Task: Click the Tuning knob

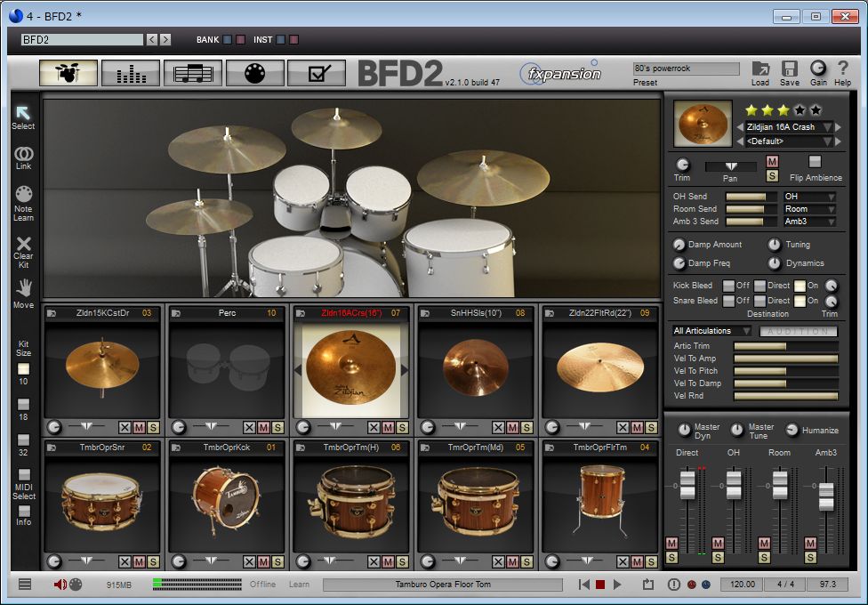Action: coord(774,245)
